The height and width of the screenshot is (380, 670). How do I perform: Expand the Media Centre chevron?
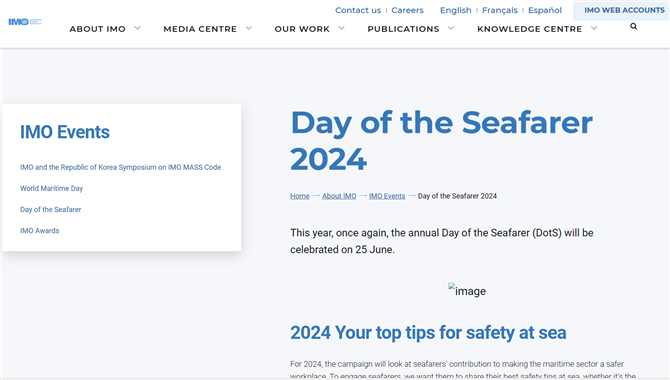249,28
